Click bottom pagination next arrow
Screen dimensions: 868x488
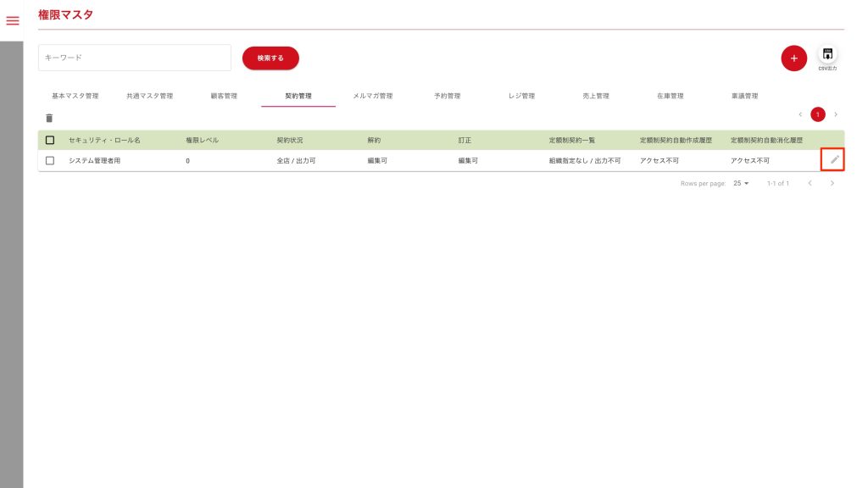[x=832, y=183]
